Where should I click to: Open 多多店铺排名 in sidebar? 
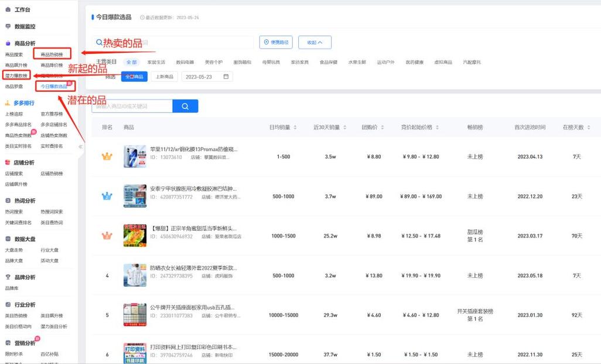[54, 125]
